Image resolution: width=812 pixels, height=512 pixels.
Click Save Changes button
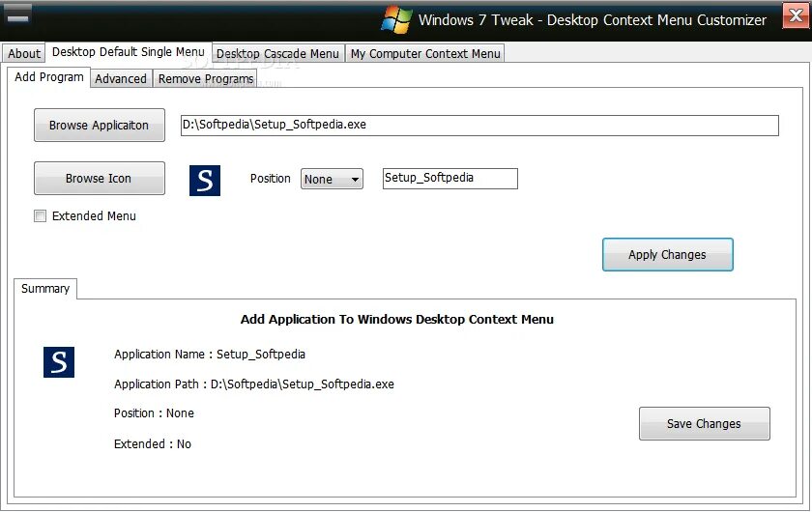705,423
